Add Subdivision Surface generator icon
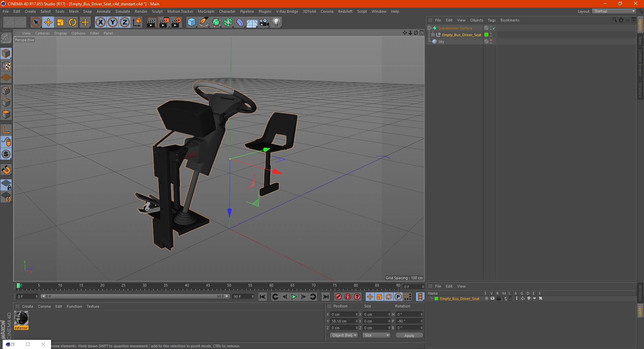The image size is (644, 349). [x=216, y=22]
